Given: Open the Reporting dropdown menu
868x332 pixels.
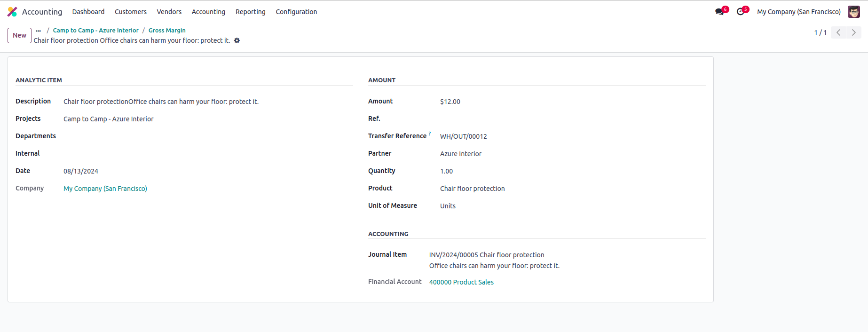Looking at the screenshot, I should (x=250, y=12).
